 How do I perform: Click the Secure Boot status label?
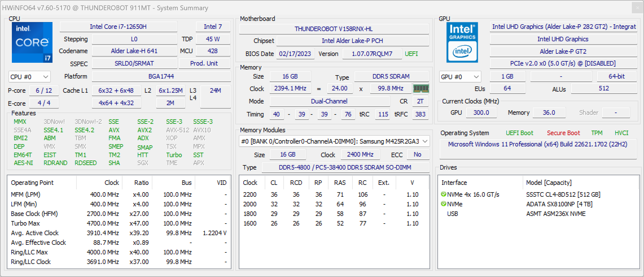pyautogui.click(x=563, y=133)
